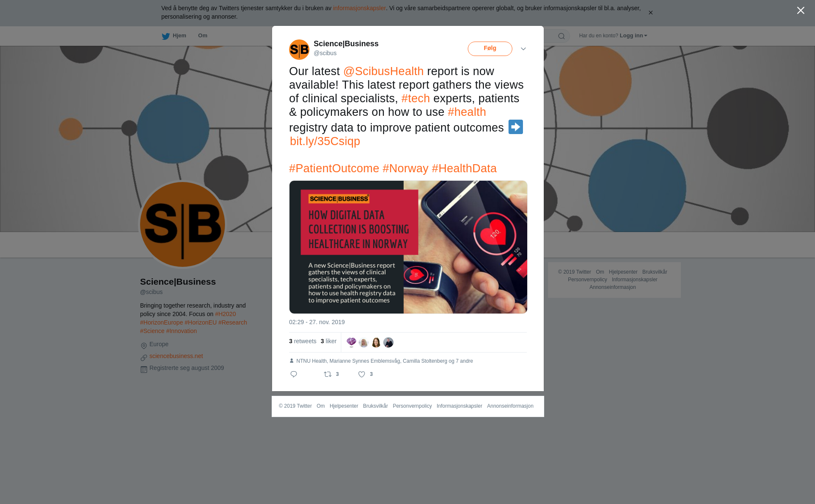Close the tweet overlay with the X
Image resolution: width=815 pixels, height=504 pixels.
(x=801, y=11)
